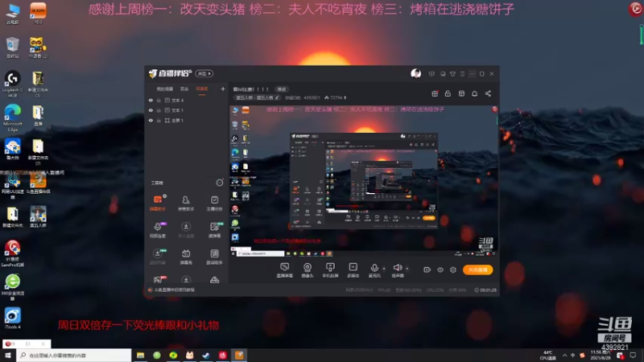Open the person-shaped assistant tool
The width and height of the screenshot is (644, 362).
186,203
